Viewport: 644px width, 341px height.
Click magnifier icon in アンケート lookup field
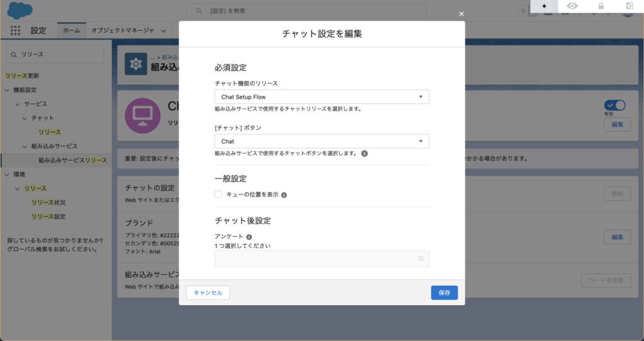(421, 259)
